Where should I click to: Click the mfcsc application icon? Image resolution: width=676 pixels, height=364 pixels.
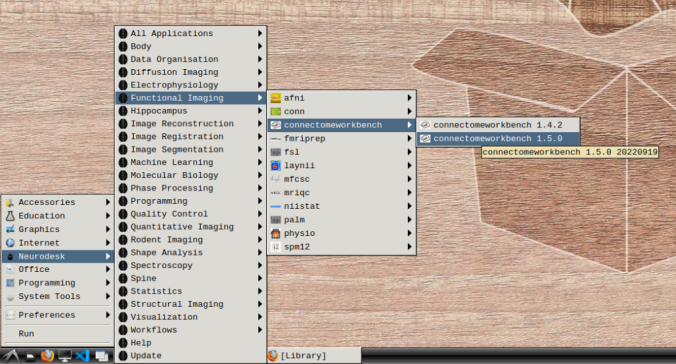tap(275, 179)
